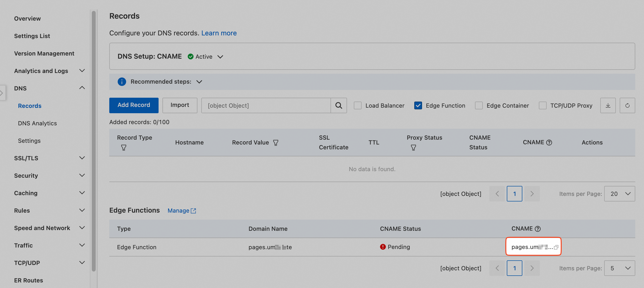Expand the DNS Setup CNAME Active dropdown
The width and height of the screenshot is (644, 288).
coord(220,57)
